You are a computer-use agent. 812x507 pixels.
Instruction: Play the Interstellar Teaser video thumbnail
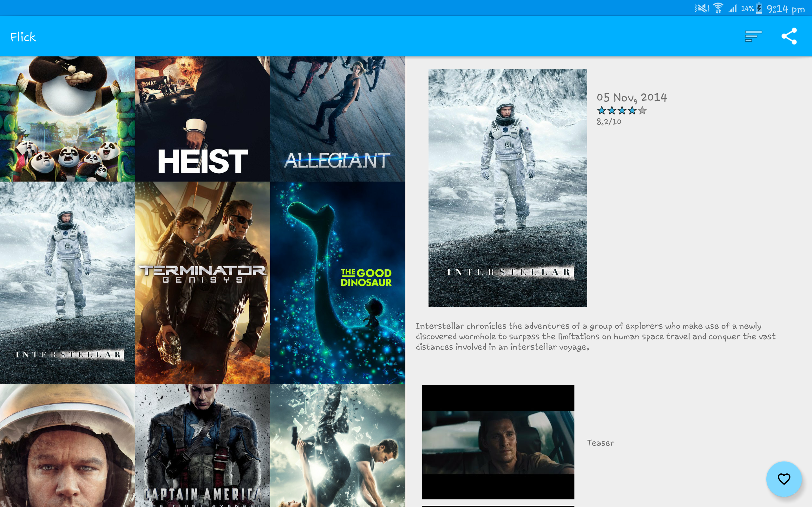pos(498,442)
